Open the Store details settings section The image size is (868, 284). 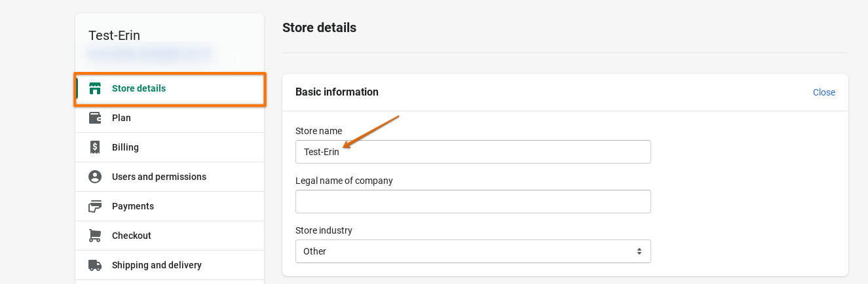point(139,88)
